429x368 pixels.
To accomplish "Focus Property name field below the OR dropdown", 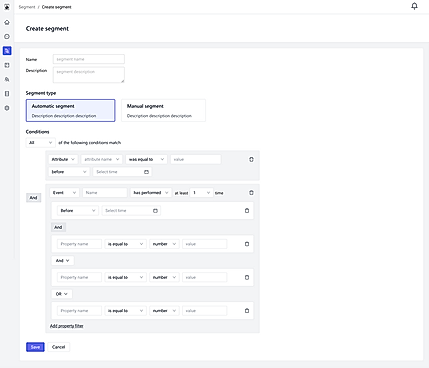I will [79, 311].
